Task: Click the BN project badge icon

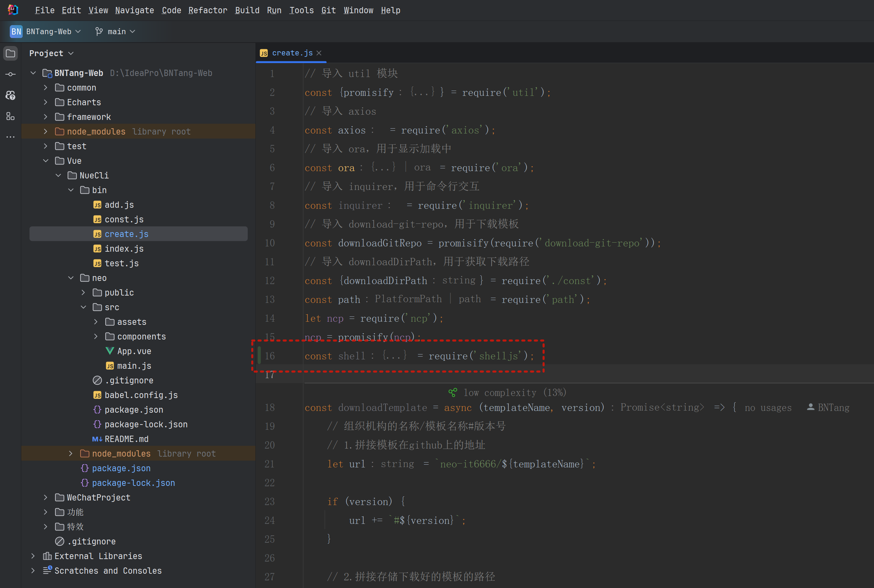Action: pyautogui.click(x=16, y=31)
